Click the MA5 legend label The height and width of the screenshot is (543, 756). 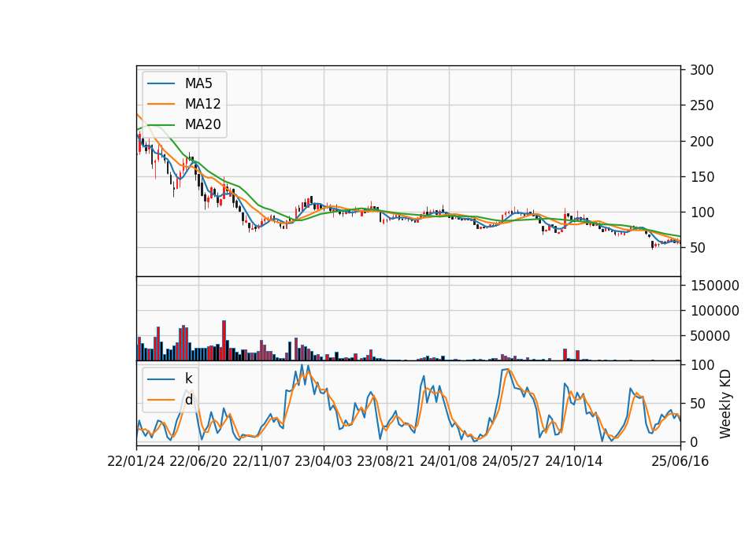pos(198,83)
